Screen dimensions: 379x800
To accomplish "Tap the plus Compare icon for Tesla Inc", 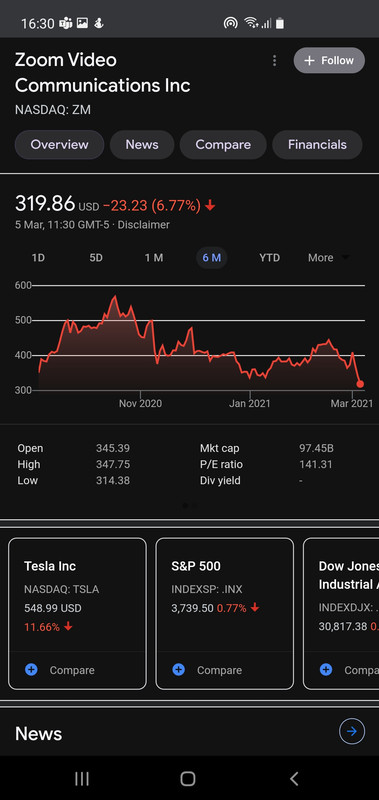I will (31, 669).
